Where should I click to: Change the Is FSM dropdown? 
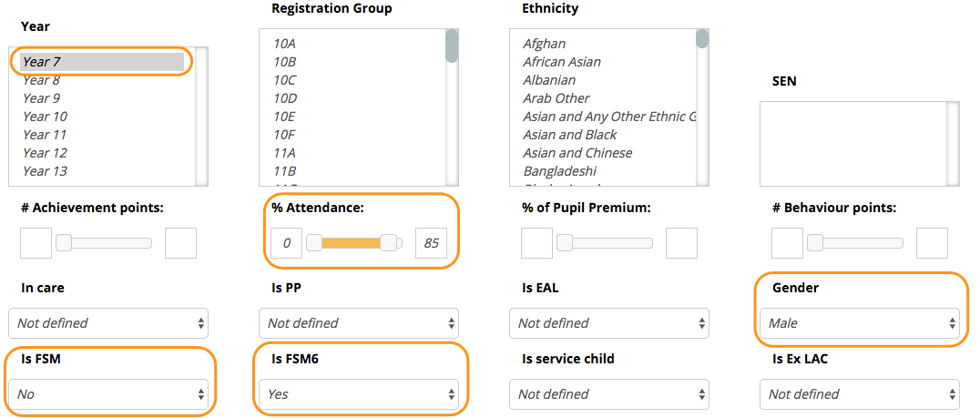[x=108, y=394]
